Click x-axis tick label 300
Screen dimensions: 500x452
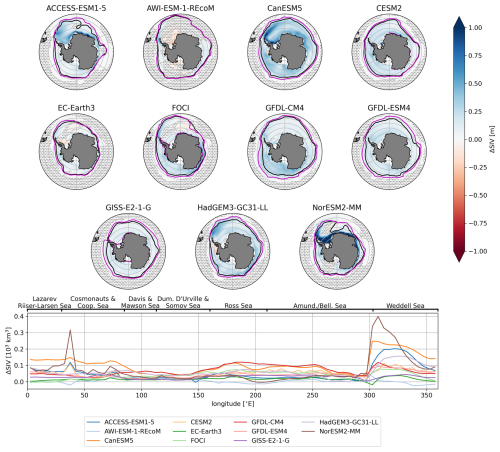[369, 395]
